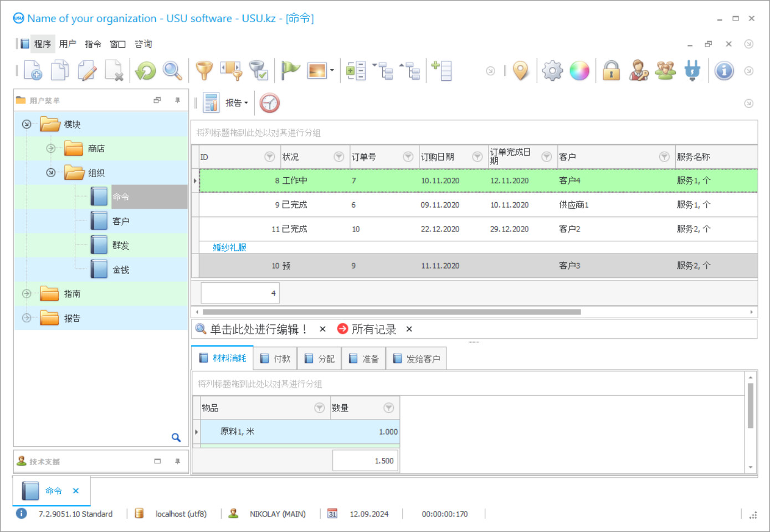The height and width of the screenshot is (532, 770).
Task: Click the users group icon
Action: coord(665,71)
